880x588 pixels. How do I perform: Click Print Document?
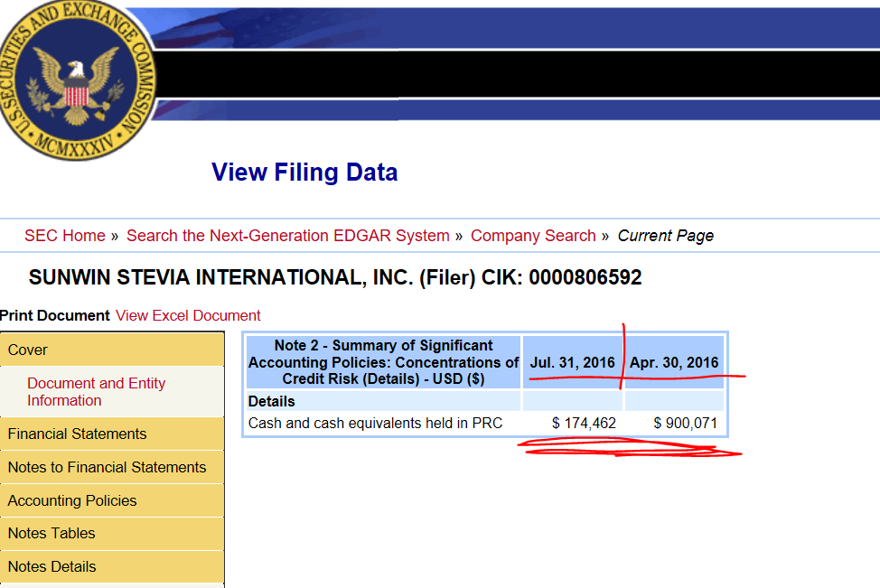55,316
